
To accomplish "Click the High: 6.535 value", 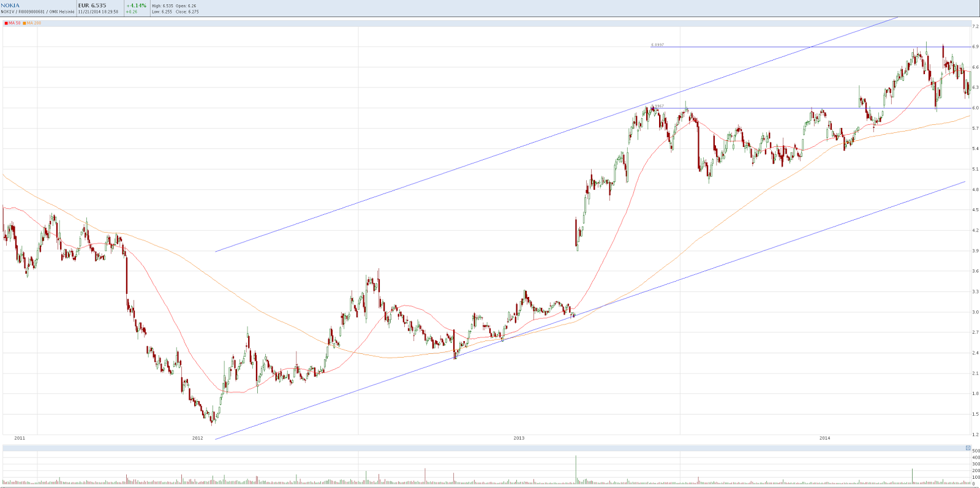I will pyautogui.click(x=163, y=6).
